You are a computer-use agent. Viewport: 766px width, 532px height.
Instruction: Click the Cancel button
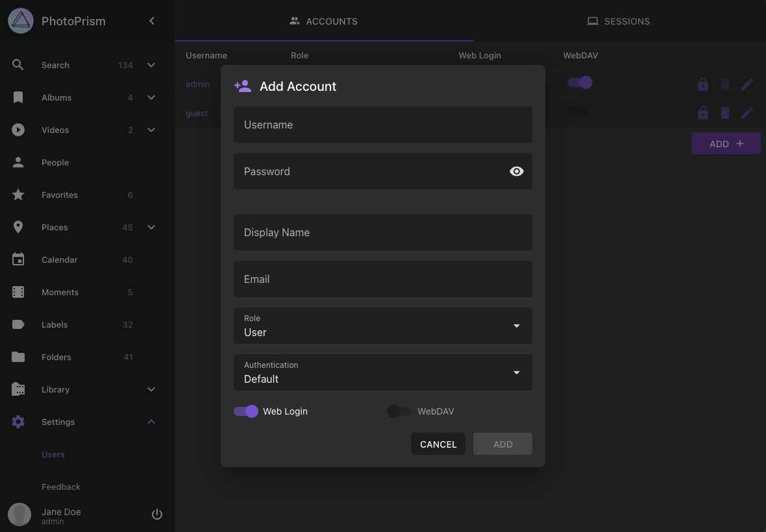[x=438, y=444]
